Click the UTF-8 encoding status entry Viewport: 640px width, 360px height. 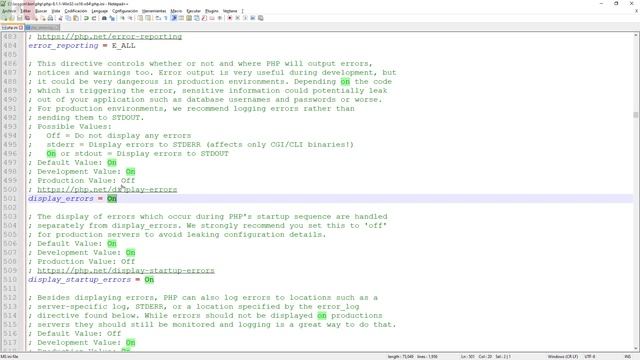point(590,357)
